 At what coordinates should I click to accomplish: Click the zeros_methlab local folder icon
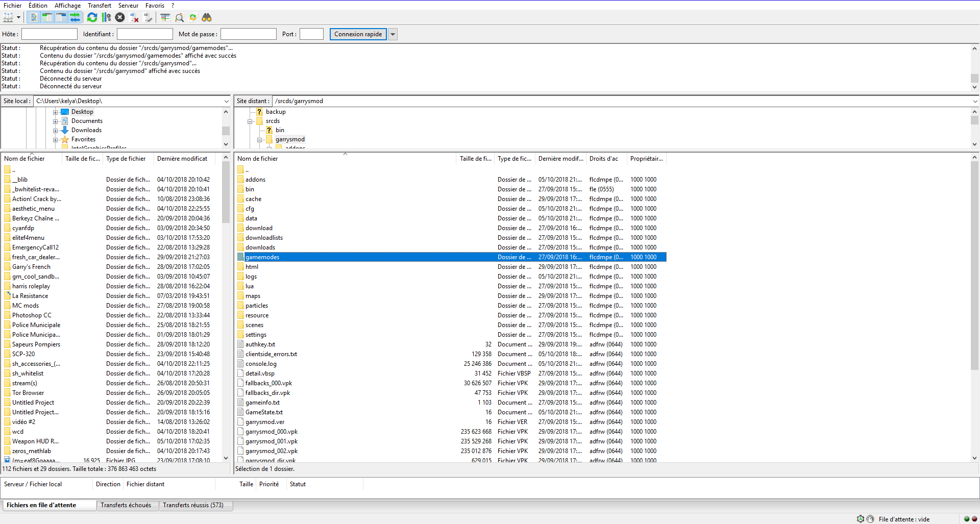(x=7, y=451)
